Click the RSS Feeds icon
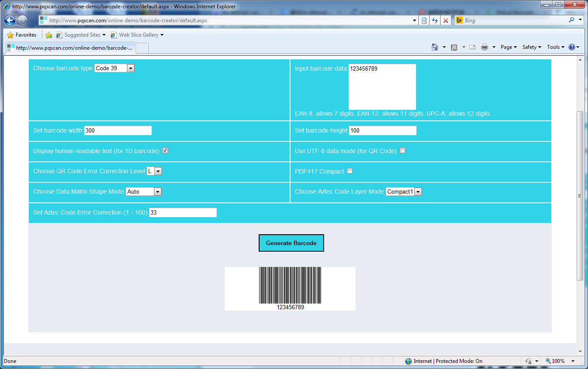 coord(454,47)
